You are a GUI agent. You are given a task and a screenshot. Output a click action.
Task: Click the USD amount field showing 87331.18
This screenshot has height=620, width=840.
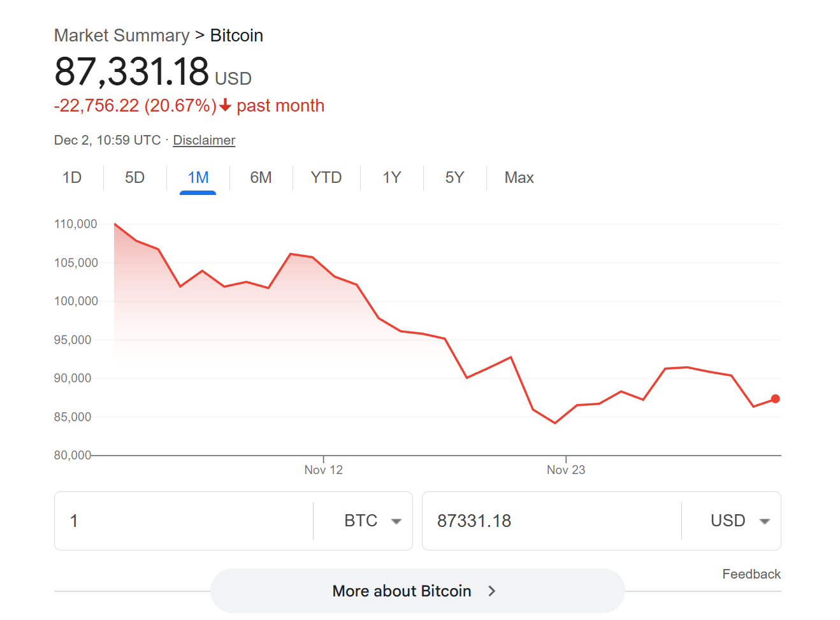[x=551, y=521]
